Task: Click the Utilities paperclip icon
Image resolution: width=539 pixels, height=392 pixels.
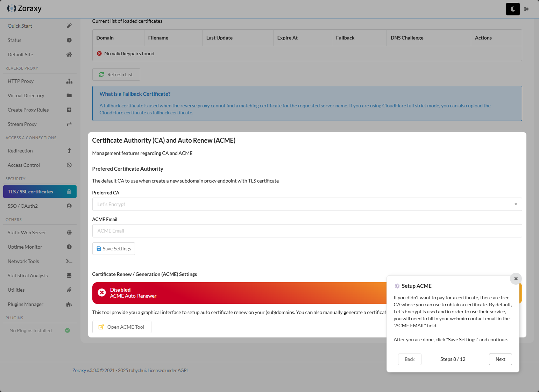Action: coord(69,290)
